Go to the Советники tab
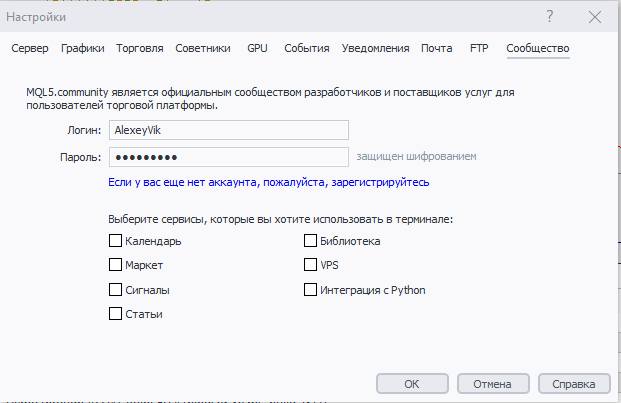 click(x=203, y=48)
